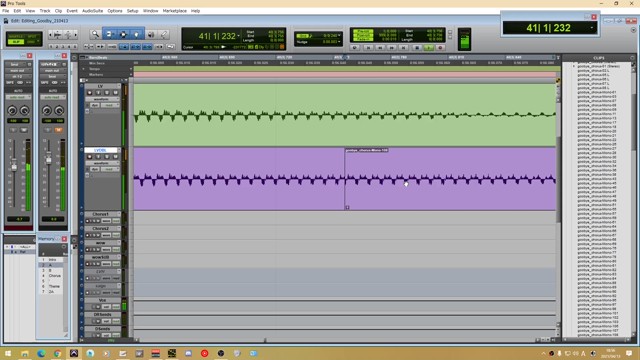Image resolution: width=640 pixels, height=360 pixels.
Task: Open main counter format dropdown arrow
Action: pyautogui.click(x=238, y=36)
